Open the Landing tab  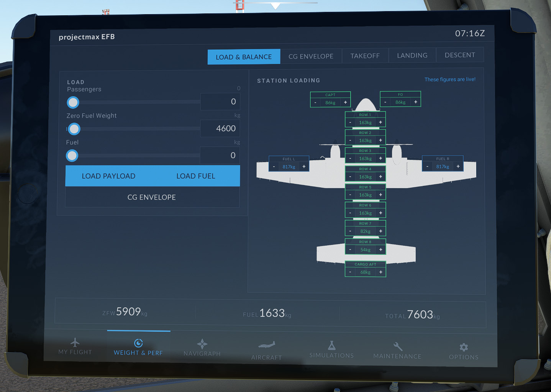412,55
